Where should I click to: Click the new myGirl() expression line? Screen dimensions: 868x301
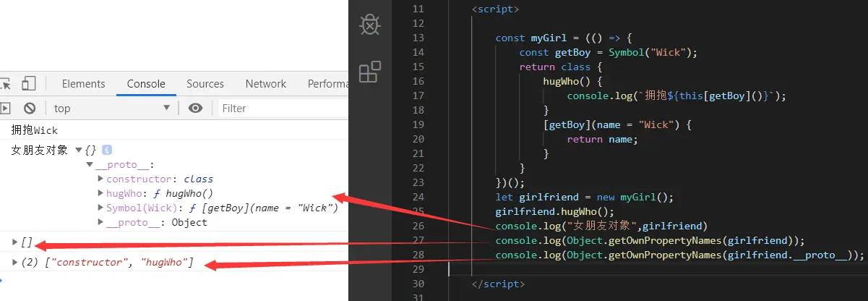584,197
